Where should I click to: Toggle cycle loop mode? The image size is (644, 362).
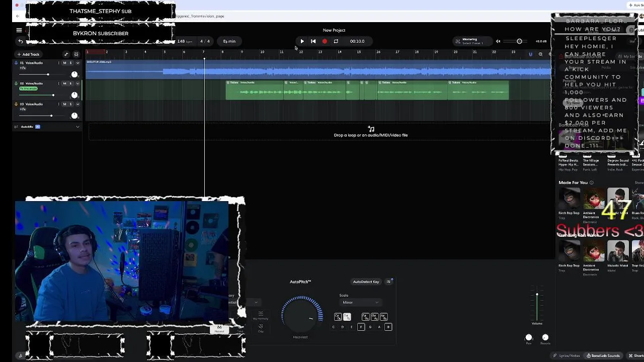point(336,41)
